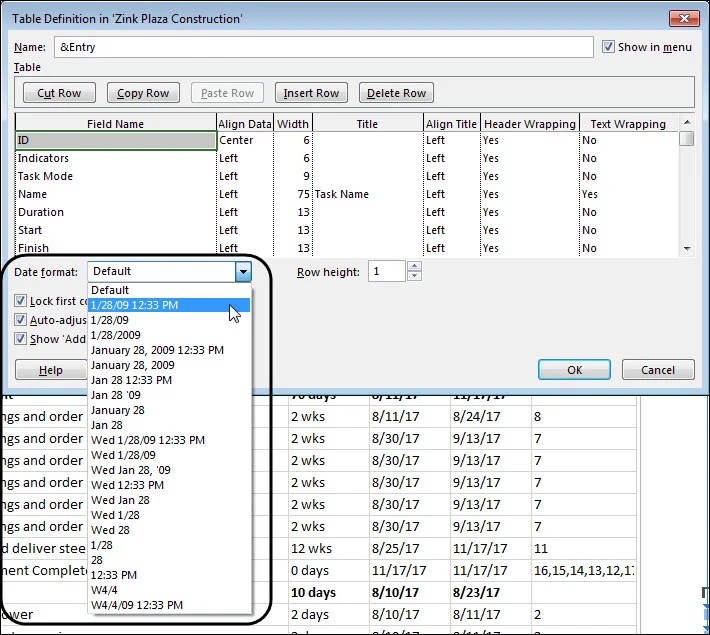Select the Indicators field row
The image size is (710, 635).
(x=115, y=158)
